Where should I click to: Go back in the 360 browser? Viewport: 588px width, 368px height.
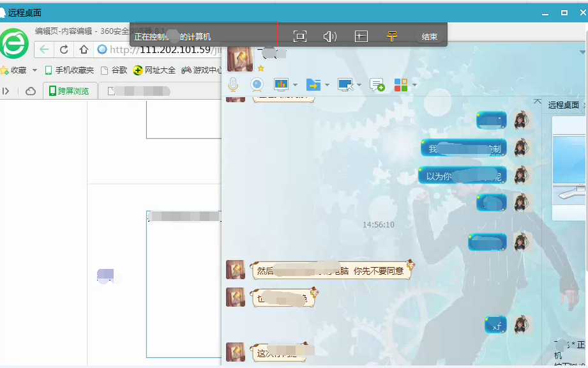point(44,50)
